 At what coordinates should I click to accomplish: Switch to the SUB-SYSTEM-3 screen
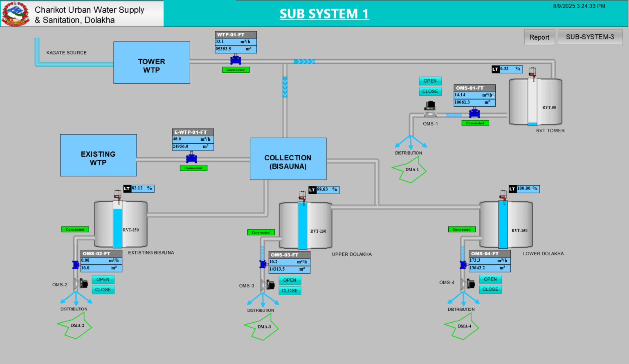tap(590, 37)
